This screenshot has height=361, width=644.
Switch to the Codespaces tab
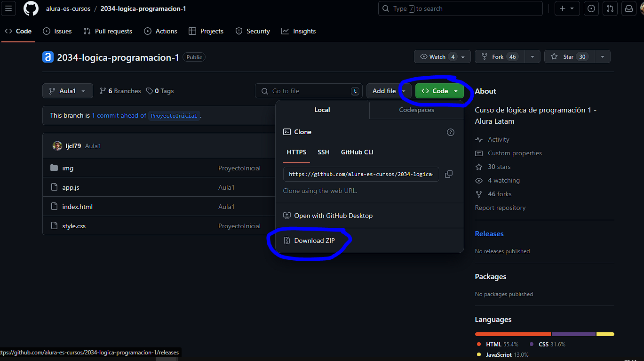(417, 110)
